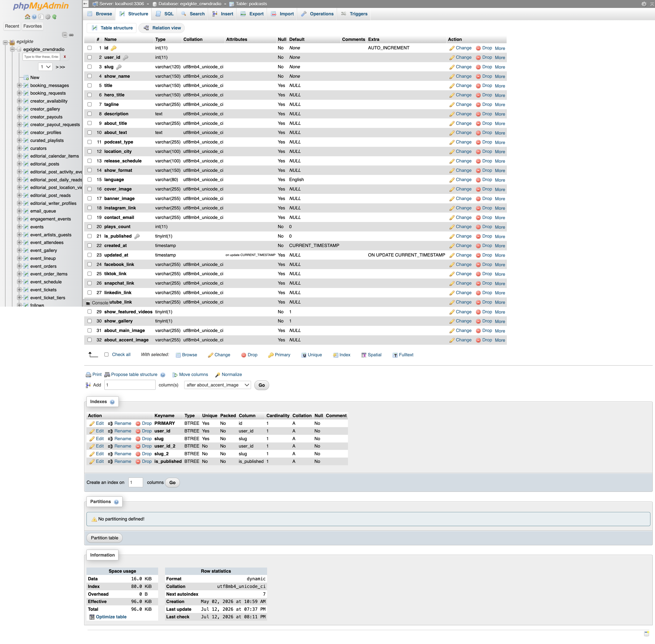Screen dimensions: 655x644
Task: Tick the checkbox for the id column
Action: [90, 48]
